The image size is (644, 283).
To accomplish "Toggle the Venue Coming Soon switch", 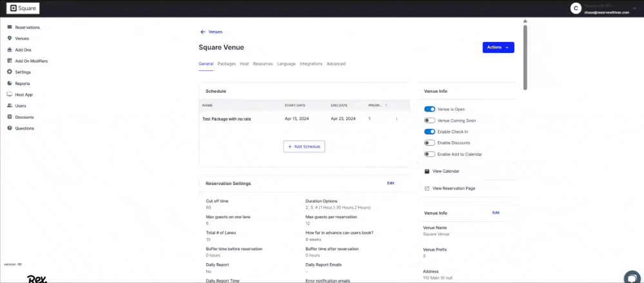I will click(429, 121).
